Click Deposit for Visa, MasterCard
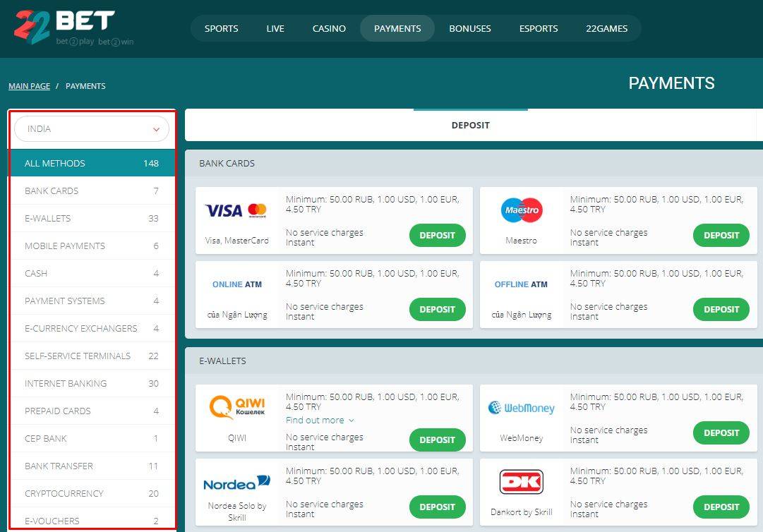763x532 pixels. pyautogui.click(x=438, y=236)
